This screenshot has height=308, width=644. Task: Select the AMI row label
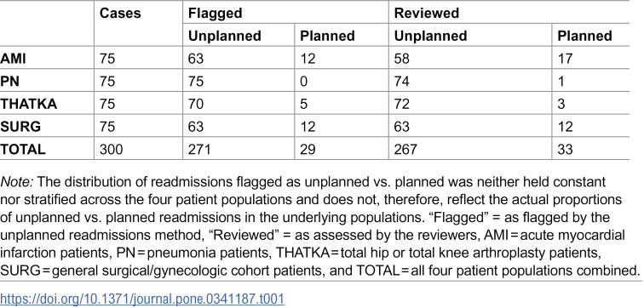tap(13, 59)
